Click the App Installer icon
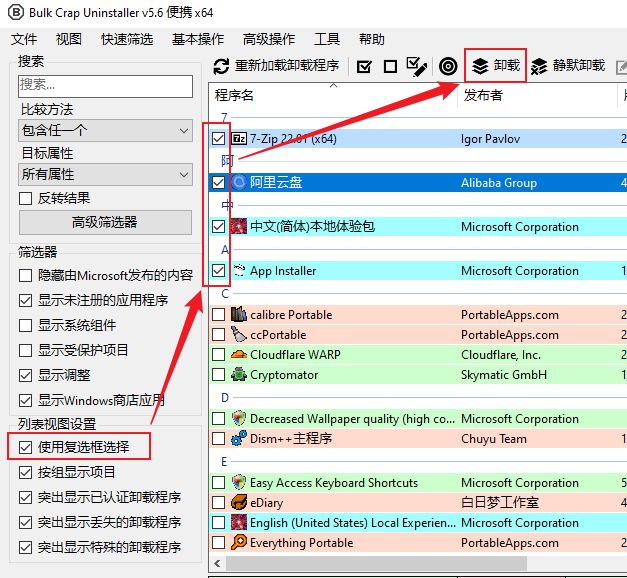Screen dimensions: 627x578 coord(239,270)
